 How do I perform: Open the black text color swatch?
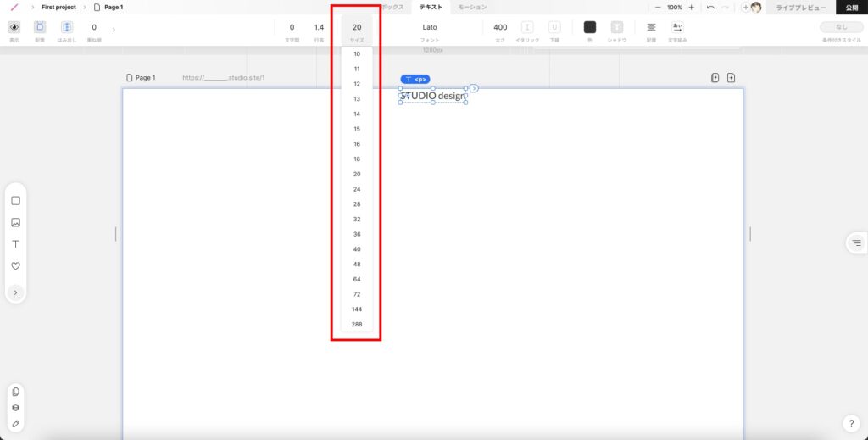[x=590, y=27]
